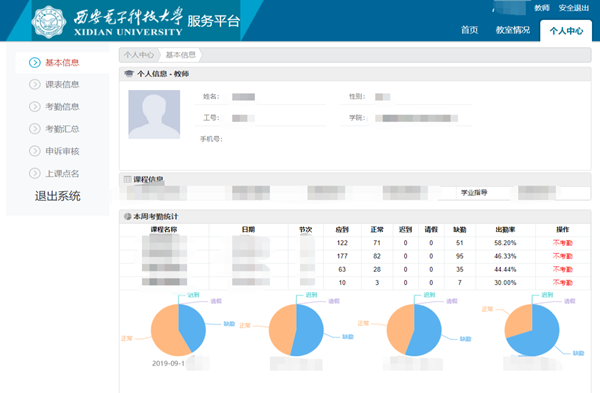Image resolution: width=600 pixels, height=393 pixels.
Task: Click the circle arrow icon beside 考勤信息
Action: (35, 106)
